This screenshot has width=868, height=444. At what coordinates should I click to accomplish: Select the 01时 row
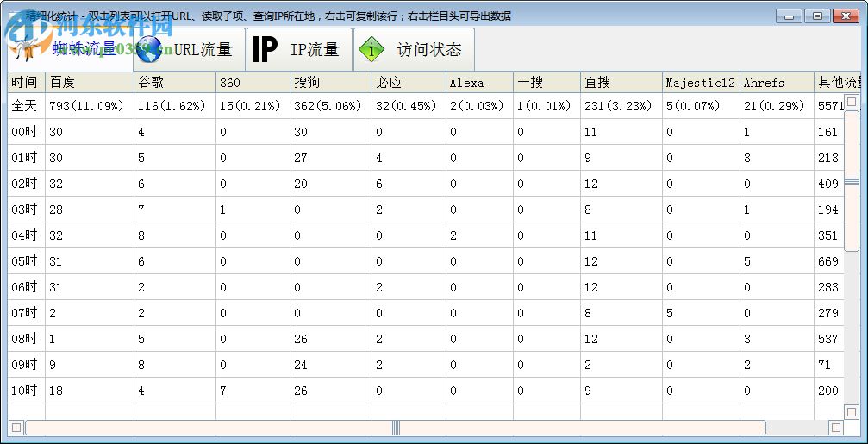(427, 158)
